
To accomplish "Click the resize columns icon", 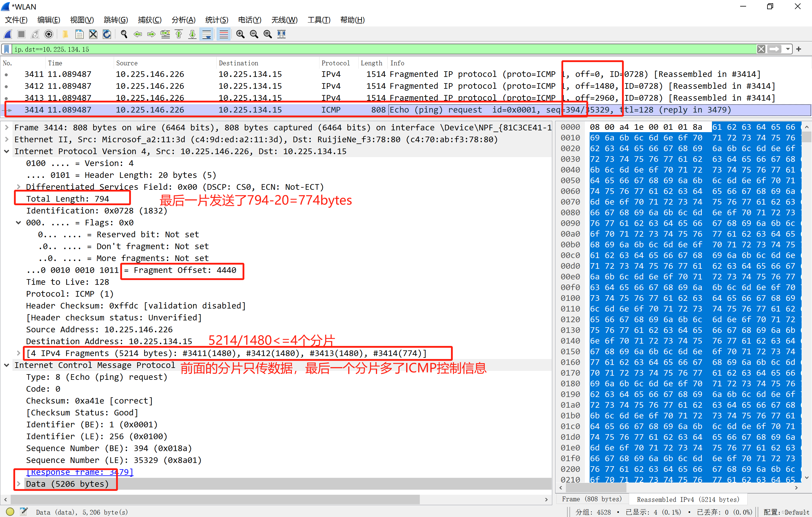I will (x=281, y=34).
